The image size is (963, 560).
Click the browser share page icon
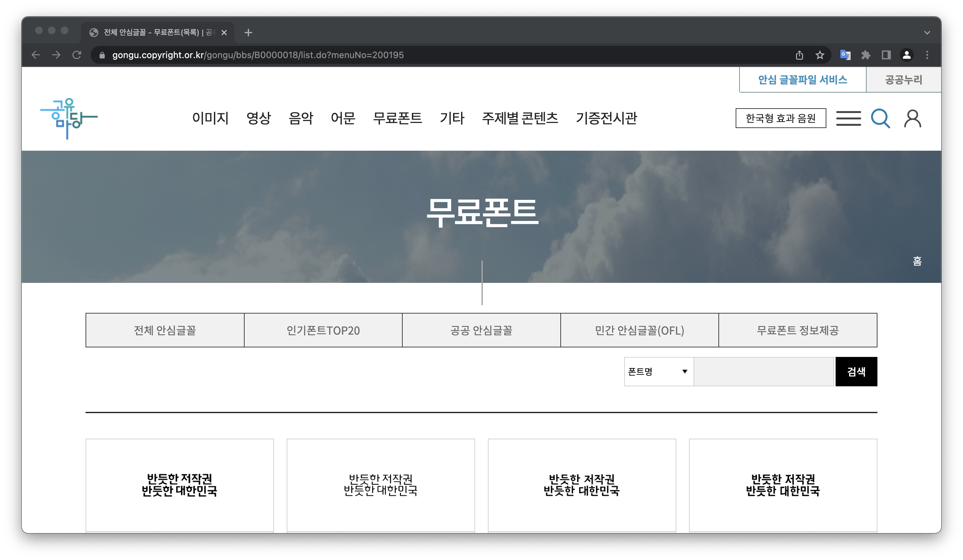click(x=799, y=55)
